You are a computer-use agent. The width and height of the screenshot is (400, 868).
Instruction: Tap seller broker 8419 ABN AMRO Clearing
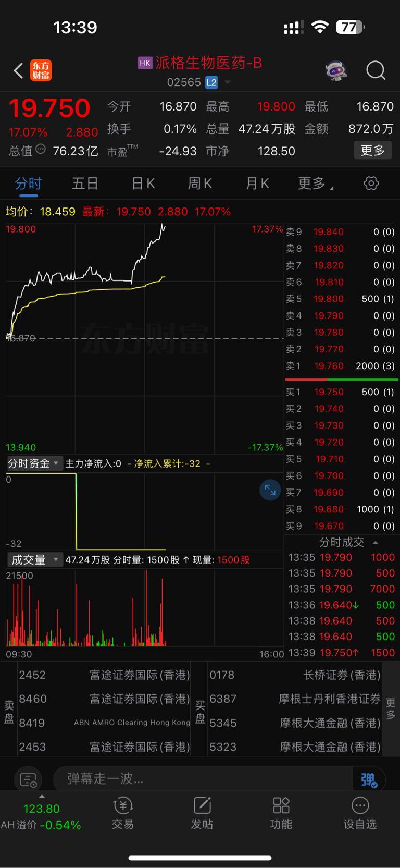(104, 723)
